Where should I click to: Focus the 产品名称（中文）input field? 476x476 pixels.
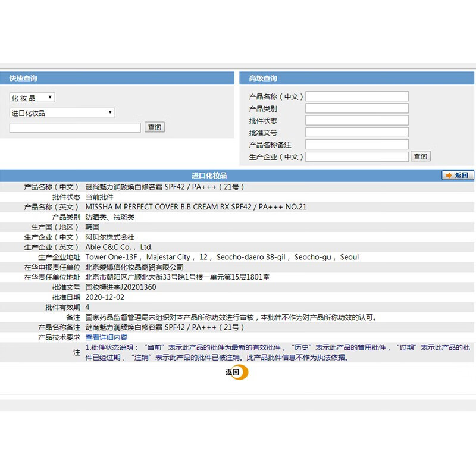pos(357,96)
